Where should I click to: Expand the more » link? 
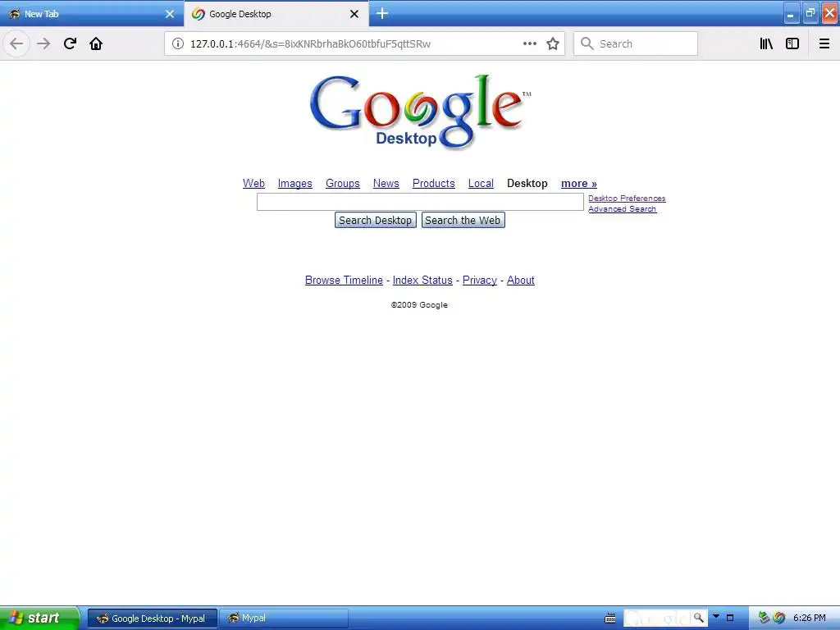point(578,183)
